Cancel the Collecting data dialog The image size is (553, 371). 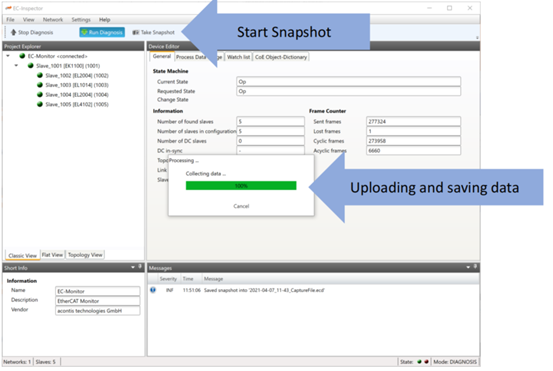tap(241, 206)
